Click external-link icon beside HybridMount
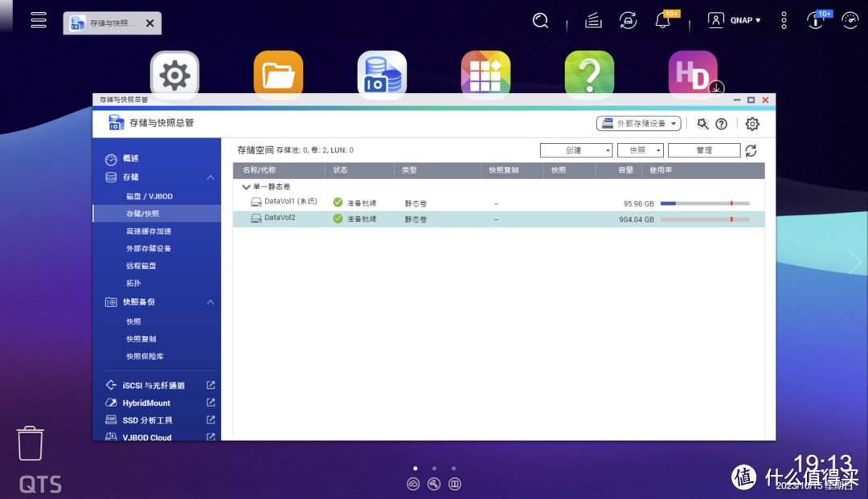Image resolution: width=868 pixels, height=499 pixels. click(211, 403)
